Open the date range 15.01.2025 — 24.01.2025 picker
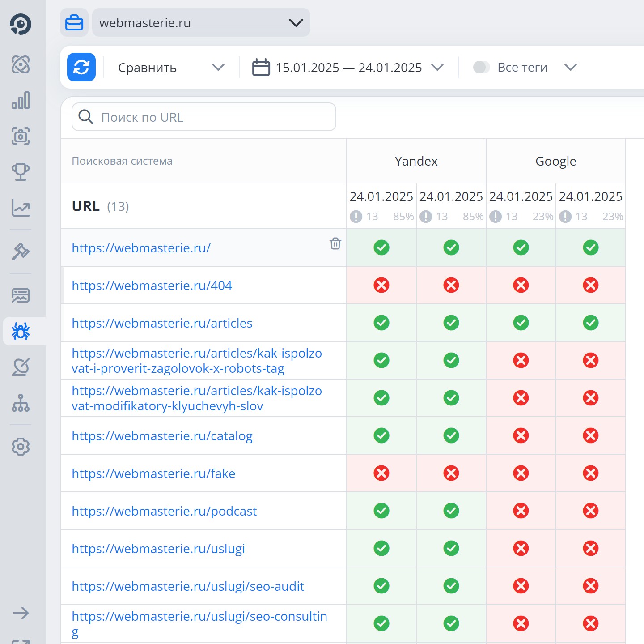Image resolution: width=644 pixels, height=644 pixels. [x=348, y=67]
